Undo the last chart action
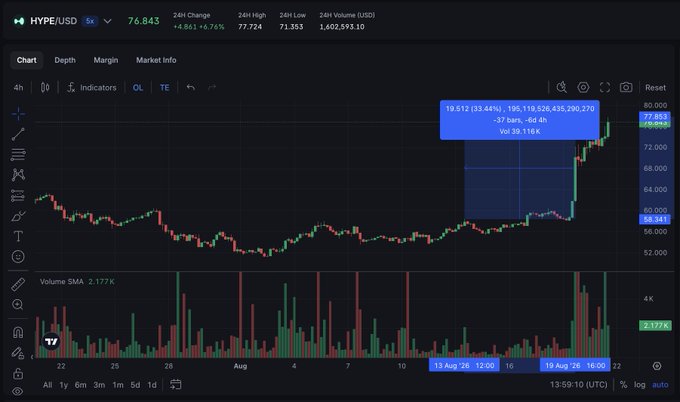 coord(190,88)
